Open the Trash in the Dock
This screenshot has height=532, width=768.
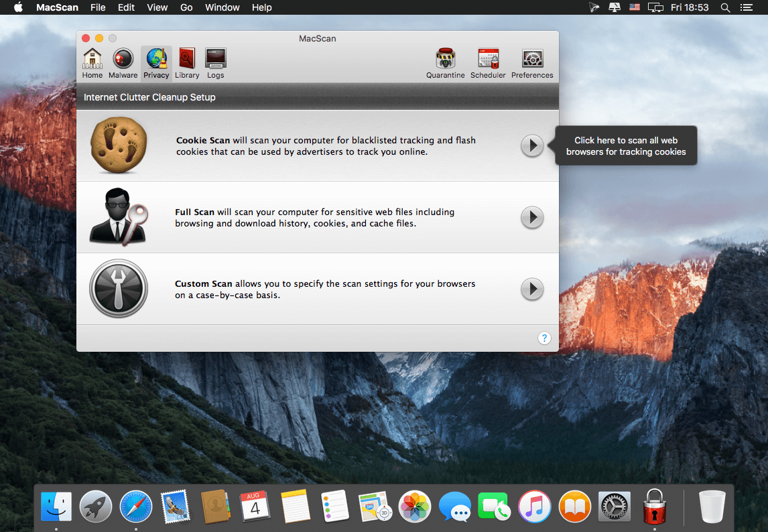point(712,507)
